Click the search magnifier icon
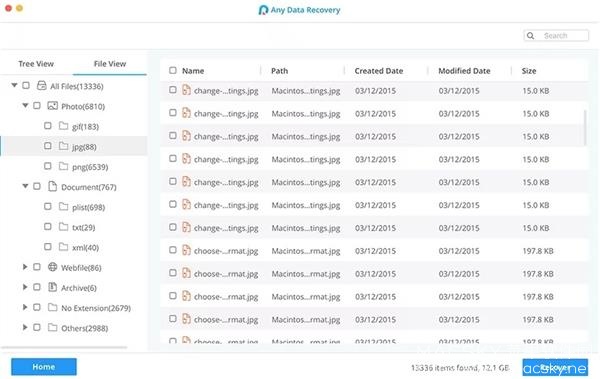Screen dimensions: 600x379 point(530,36)
